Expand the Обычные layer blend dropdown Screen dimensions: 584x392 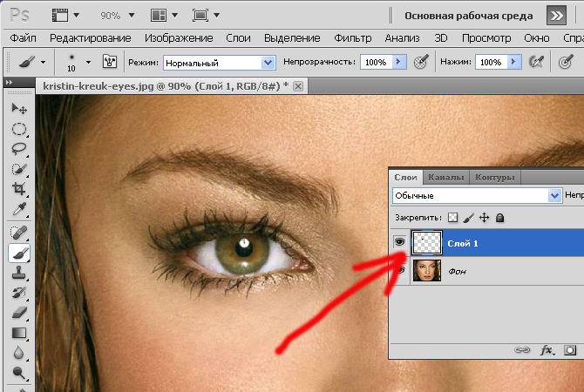[554, 196]
